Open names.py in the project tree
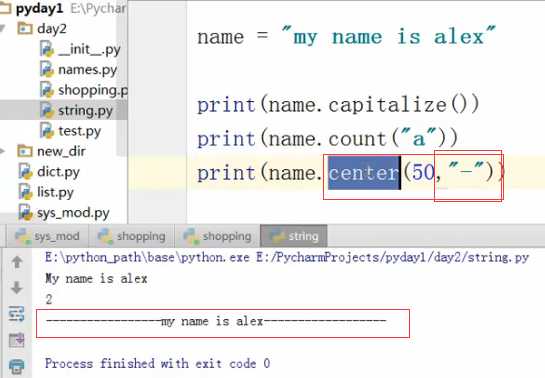 click(87, 70)
